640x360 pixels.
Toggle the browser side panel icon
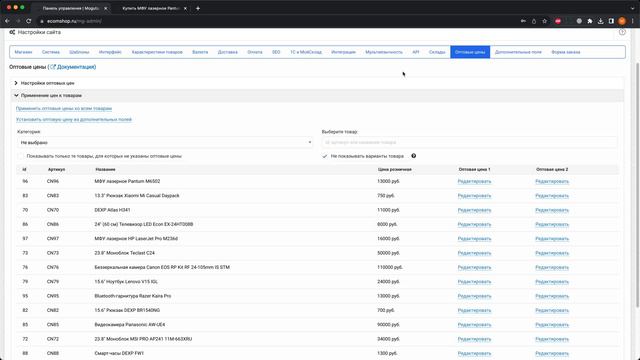click(x=611, y=21)
